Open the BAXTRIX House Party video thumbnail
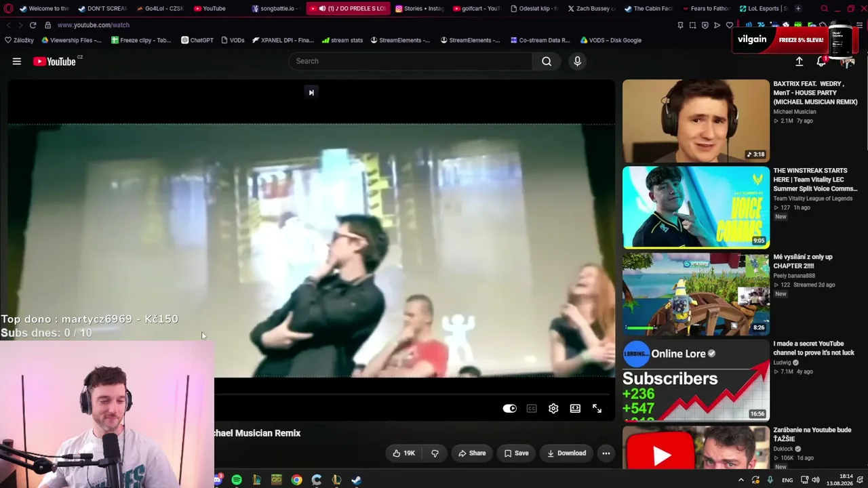Viewport: 868px width, 488px height. tap(696, 121)
